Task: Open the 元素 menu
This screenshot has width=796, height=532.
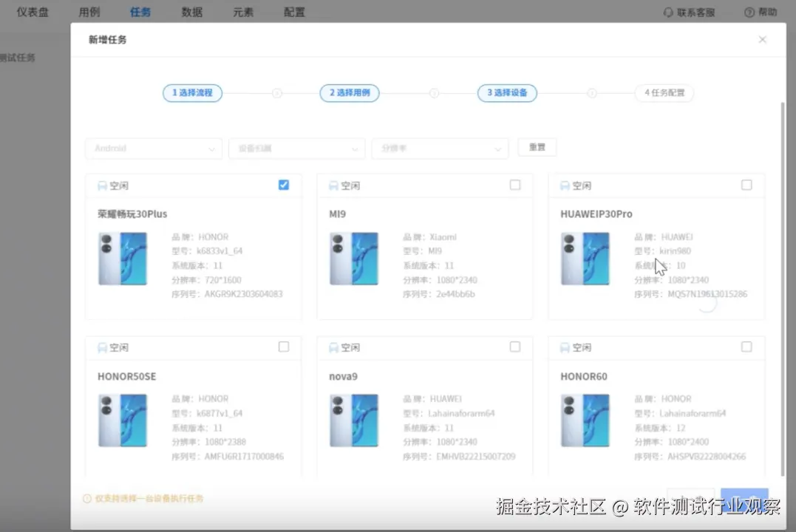Action: pos(243,12)
